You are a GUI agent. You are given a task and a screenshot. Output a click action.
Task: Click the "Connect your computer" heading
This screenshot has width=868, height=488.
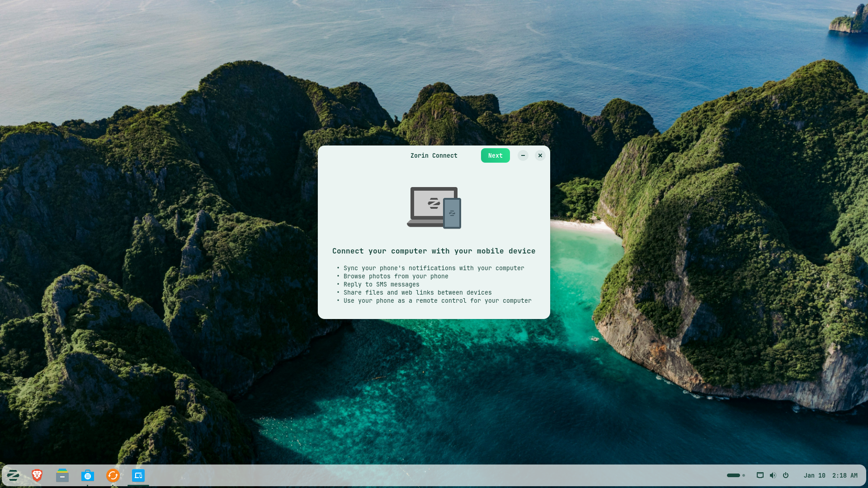point(434,251)
